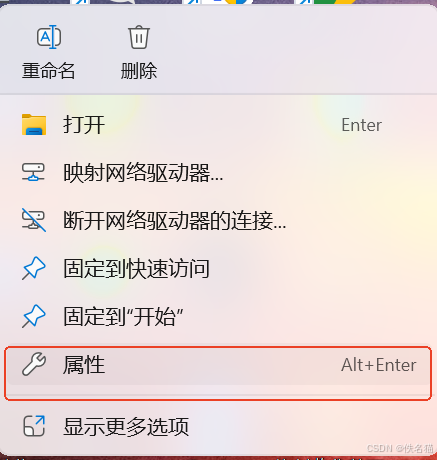Image resolution: width=437 pixels, height=460 pixels.
Task: Choose 断开网络驱动器的连接... entry
Action: click(x=218, y=220)
